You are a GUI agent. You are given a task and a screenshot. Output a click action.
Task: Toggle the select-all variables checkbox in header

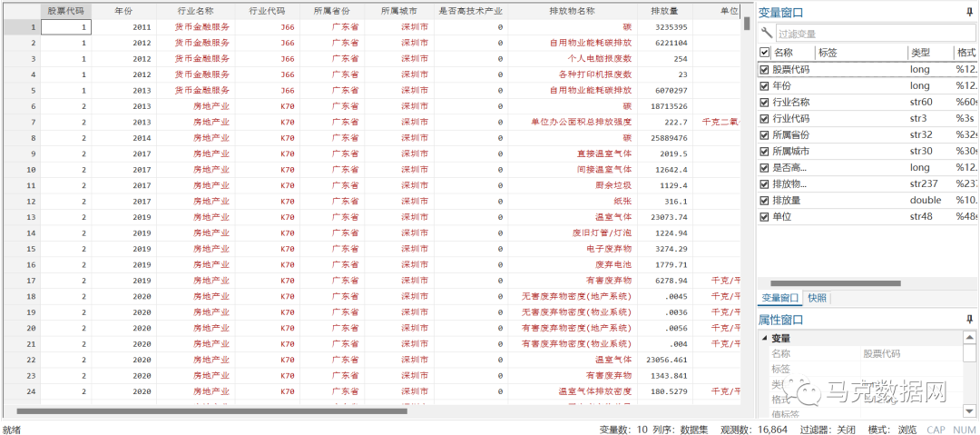tap(764, 53)
